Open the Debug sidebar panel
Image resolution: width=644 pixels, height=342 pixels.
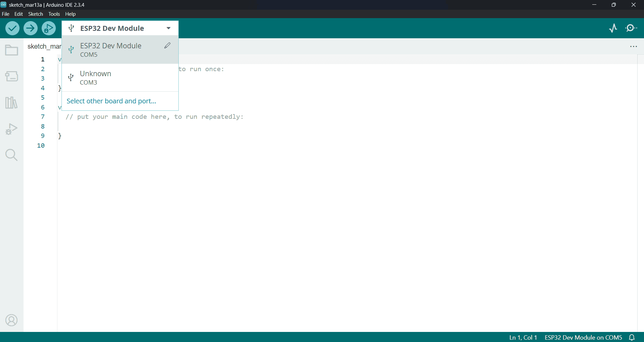tap(11, 129)
